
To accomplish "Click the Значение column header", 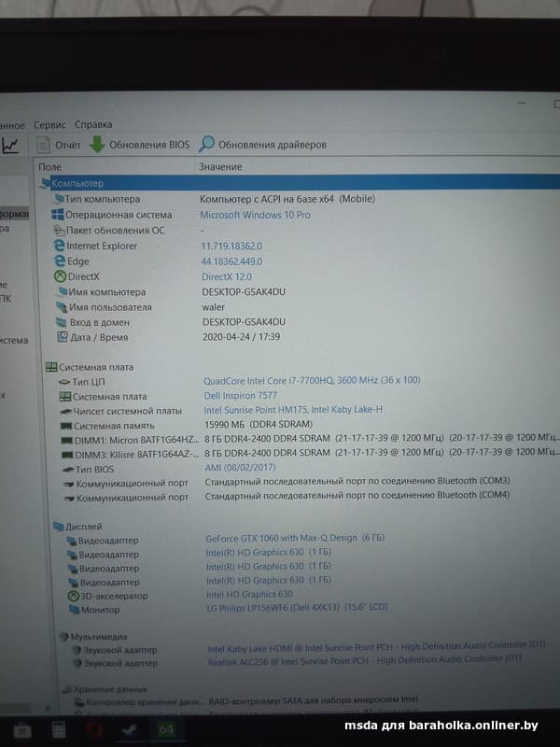I will tap(220, 167).
